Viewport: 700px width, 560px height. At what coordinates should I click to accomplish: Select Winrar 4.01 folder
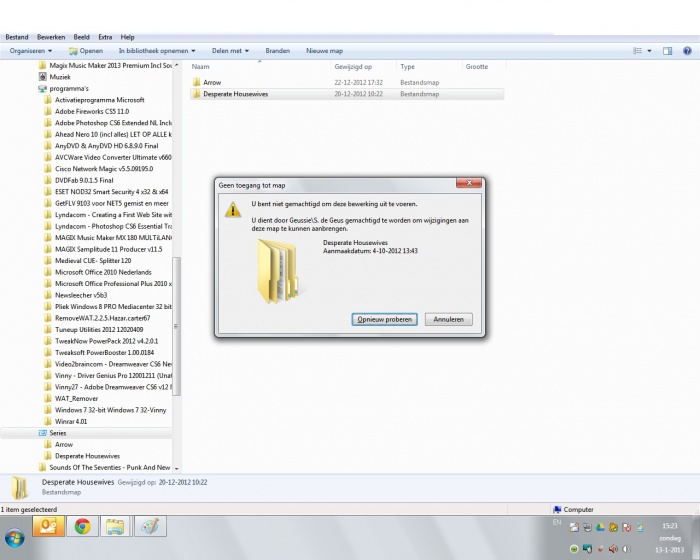click(71, 422)
